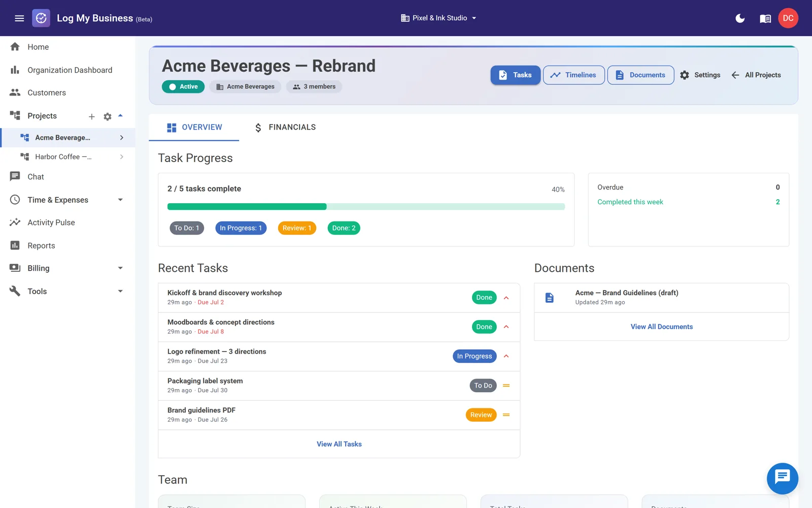
Task: Open Kickoff & brand discovery workshop task
Action: pyautogui.click(x=339, y=298)
